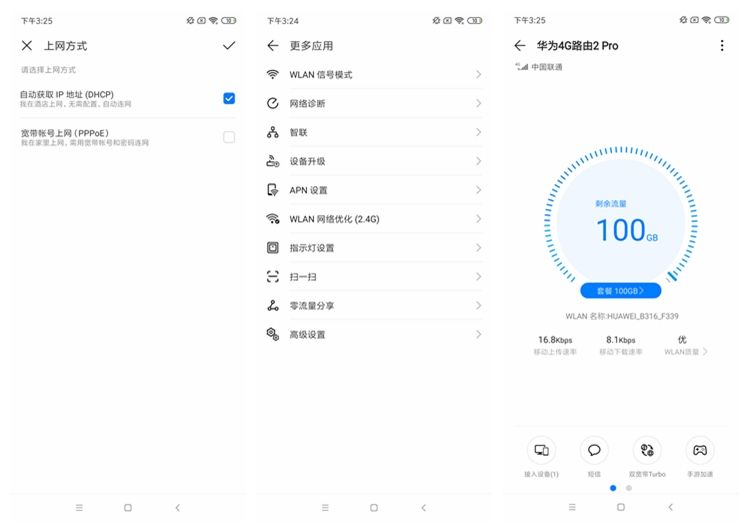Select the 高级设置 menu entry
The image size is (749, 532).
coord(374,334)
